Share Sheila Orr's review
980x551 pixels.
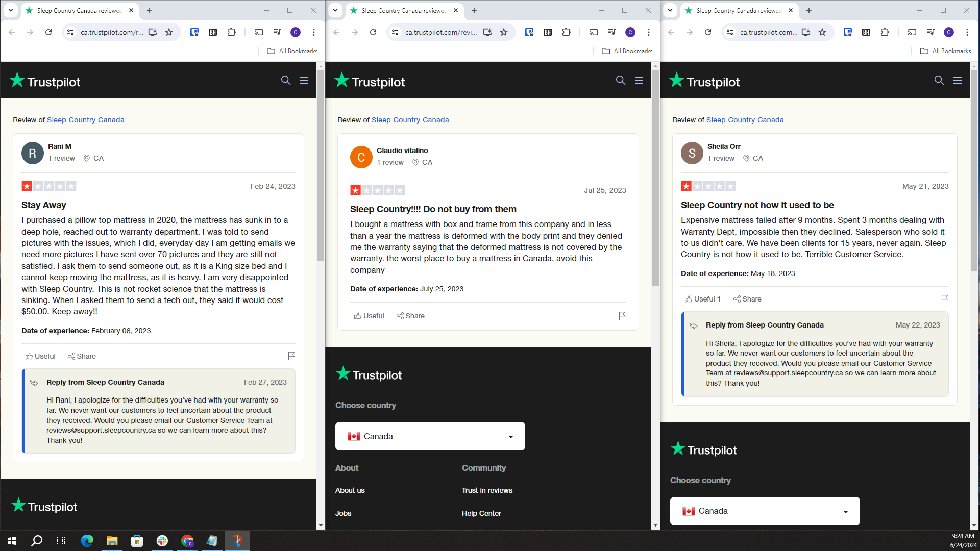click(x=747, y=299)
